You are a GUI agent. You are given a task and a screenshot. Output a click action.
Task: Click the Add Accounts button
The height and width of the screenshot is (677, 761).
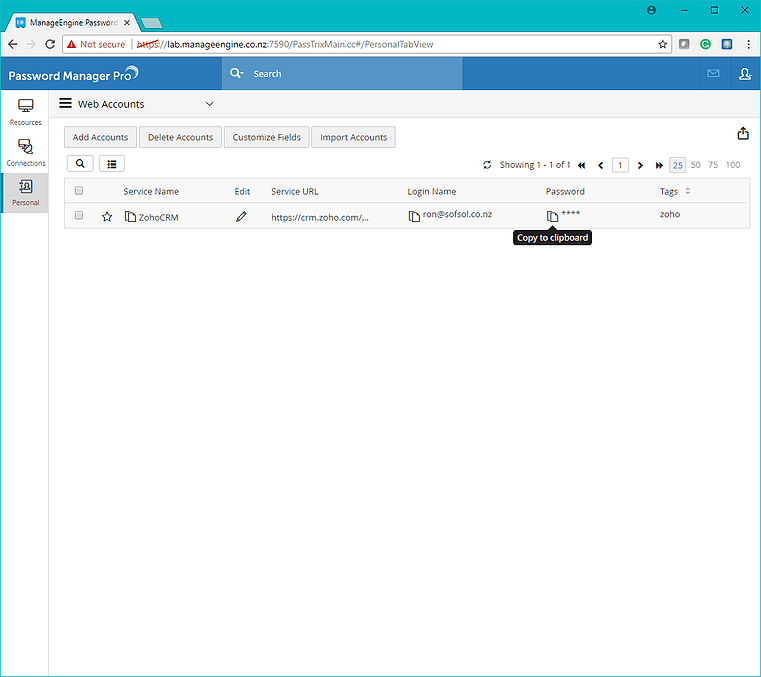(100, 137)
